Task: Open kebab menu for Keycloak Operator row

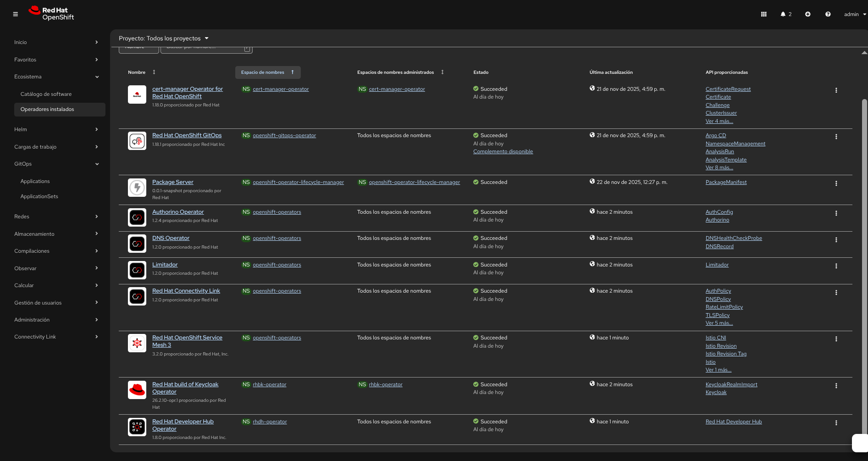Action: [836, 386]
